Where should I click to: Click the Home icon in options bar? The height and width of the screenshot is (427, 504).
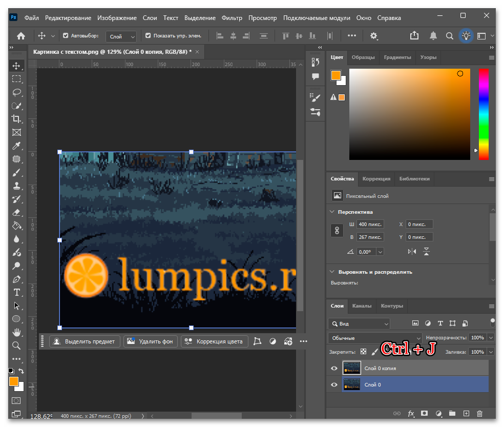coord(21,36)
